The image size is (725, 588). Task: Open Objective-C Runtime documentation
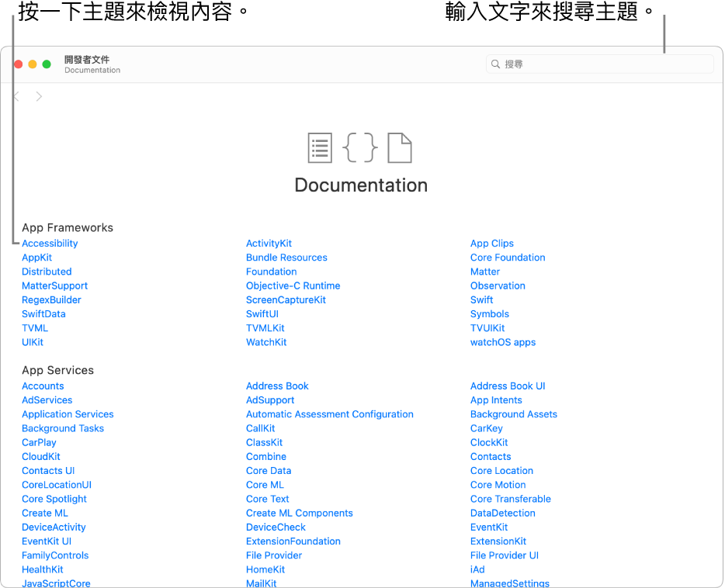point(293,286)
